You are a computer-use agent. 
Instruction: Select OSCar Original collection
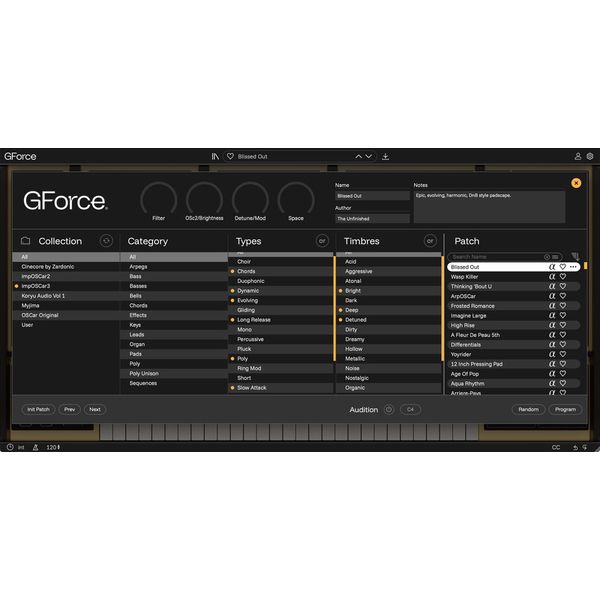tap(66, 315)
